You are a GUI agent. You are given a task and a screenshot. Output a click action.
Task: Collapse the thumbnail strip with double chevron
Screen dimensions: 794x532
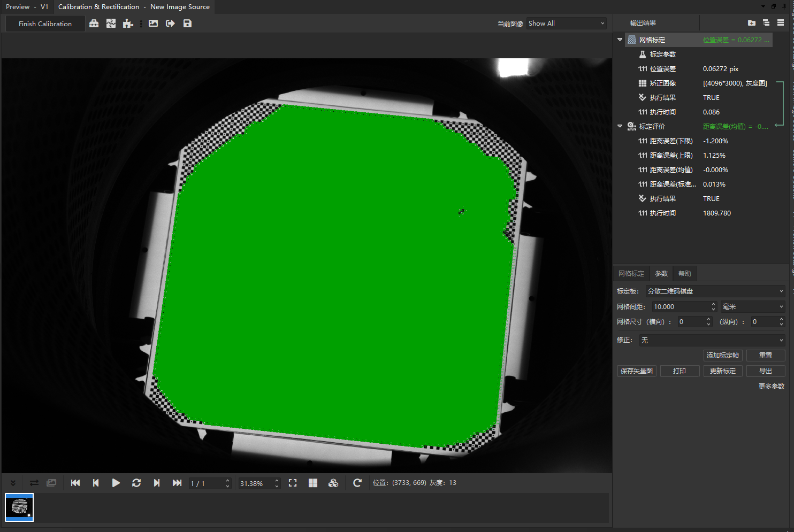coord(13,483)
